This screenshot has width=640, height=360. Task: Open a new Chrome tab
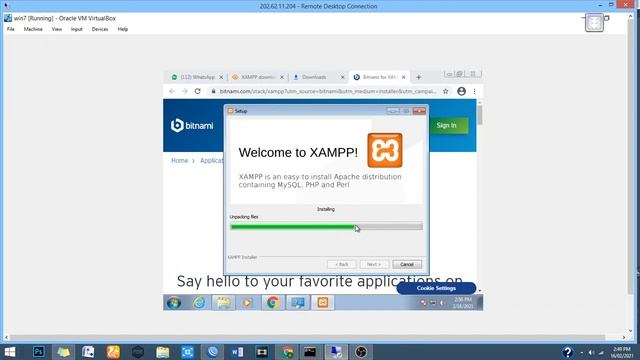click(418, 77)
